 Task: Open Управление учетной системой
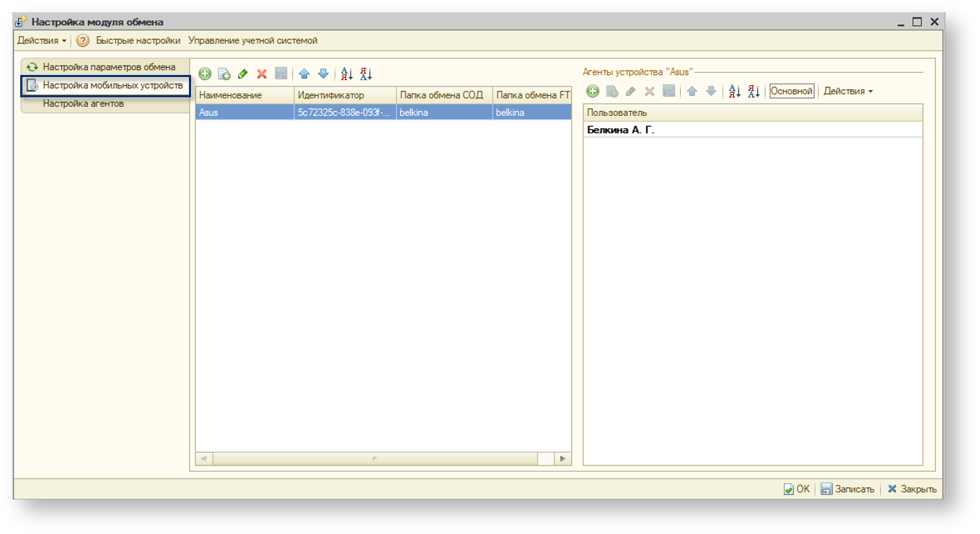pos(252,41)
